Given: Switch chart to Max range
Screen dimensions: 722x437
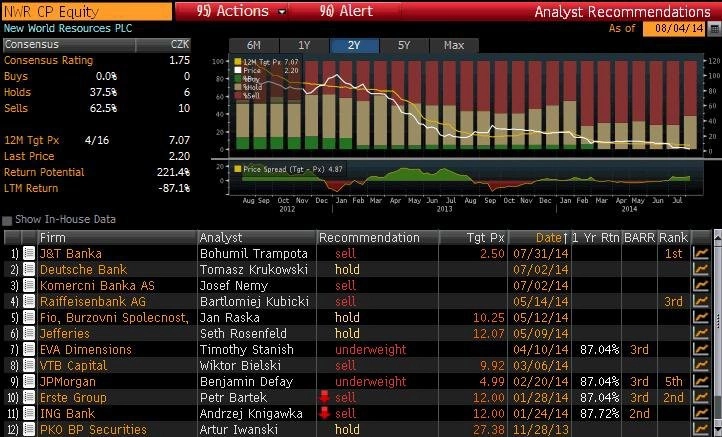Looking at the screenshot, I should (x=454, y=46).
